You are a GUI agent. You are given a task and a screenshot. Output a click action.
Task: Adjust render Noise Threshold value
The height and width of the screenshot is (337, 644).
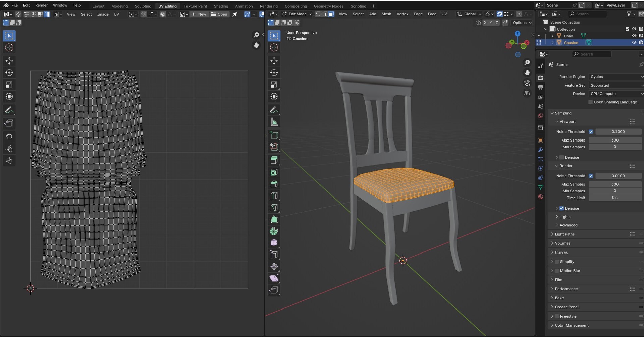pos(618,176)
